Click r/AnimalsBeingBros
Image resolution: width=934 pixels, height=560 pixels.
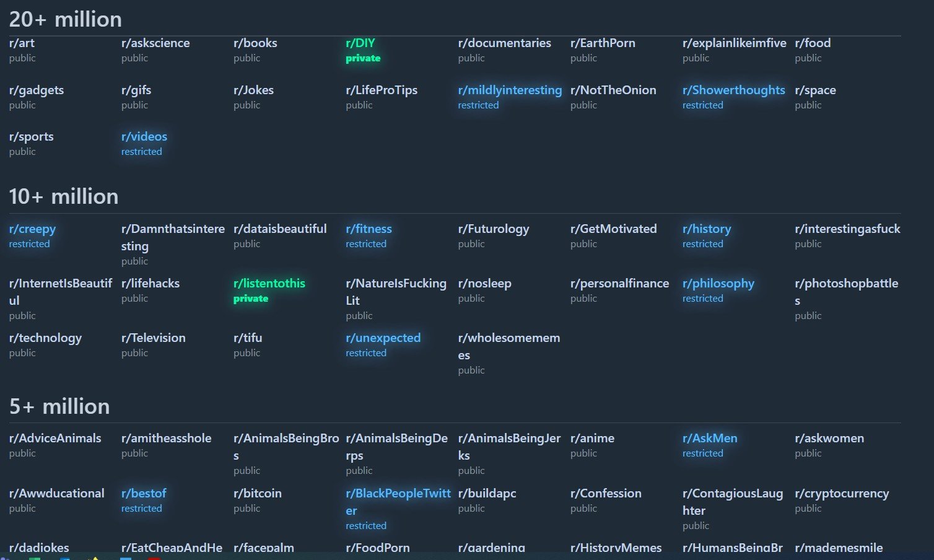pos(286,447)
